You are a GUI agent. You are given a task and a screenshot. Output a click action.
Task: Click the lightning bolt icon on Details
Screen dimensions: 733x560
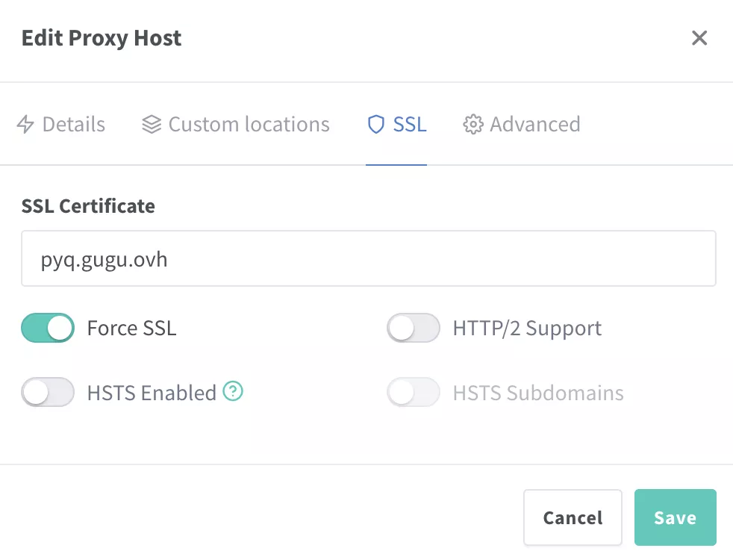coord(25,124)
